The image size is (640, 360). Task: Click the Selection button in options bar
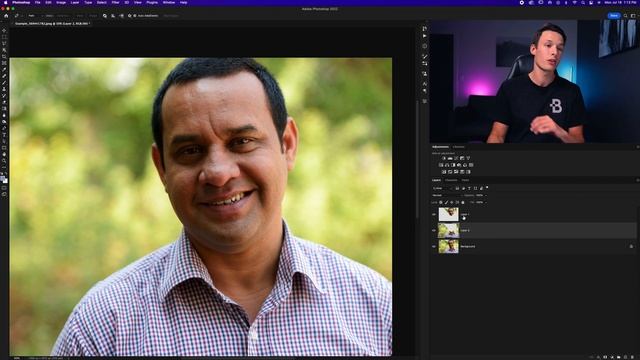[63, 16]
